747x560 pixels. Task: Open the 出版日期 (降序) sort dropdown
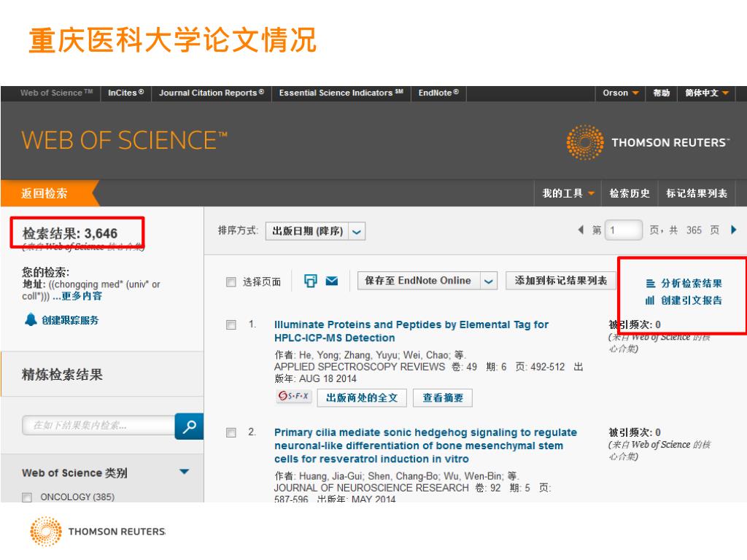[x=315, y=231]
